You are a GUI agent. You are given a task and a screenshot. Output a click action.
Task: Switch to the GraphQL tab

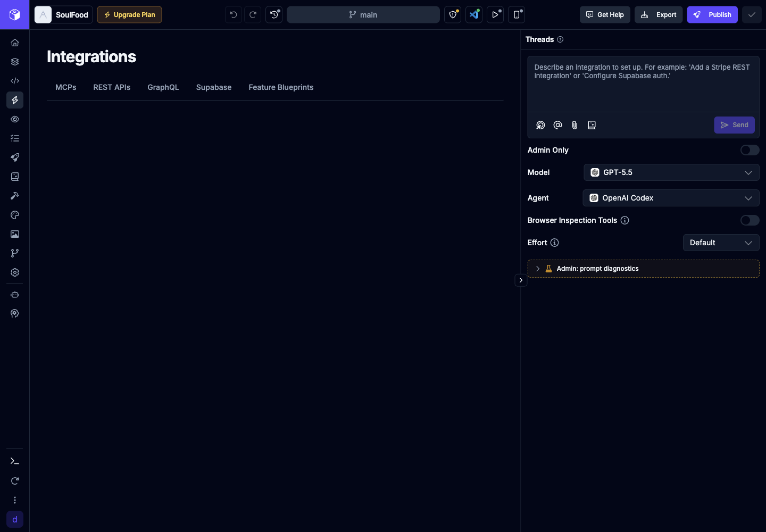163,87
